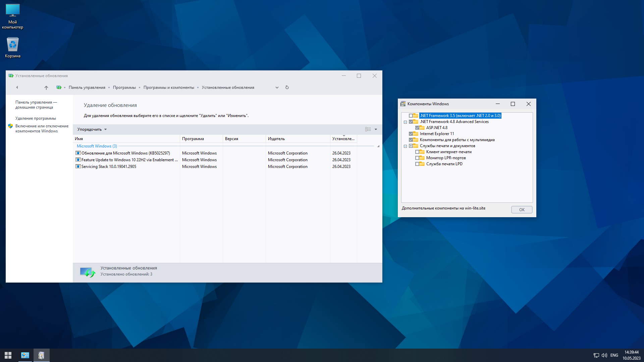
Task: Click the volume icon in system tray
Action: (604, 355)
